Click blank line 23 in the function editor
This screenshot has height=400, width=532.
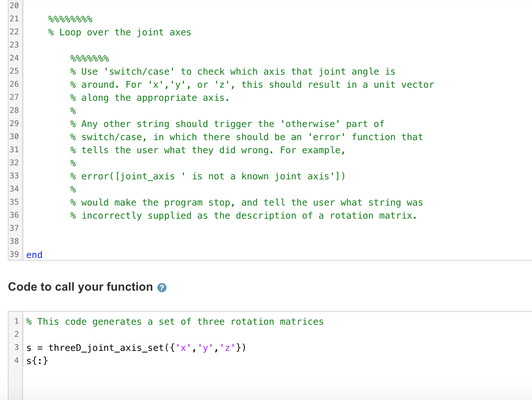point(277,45)
